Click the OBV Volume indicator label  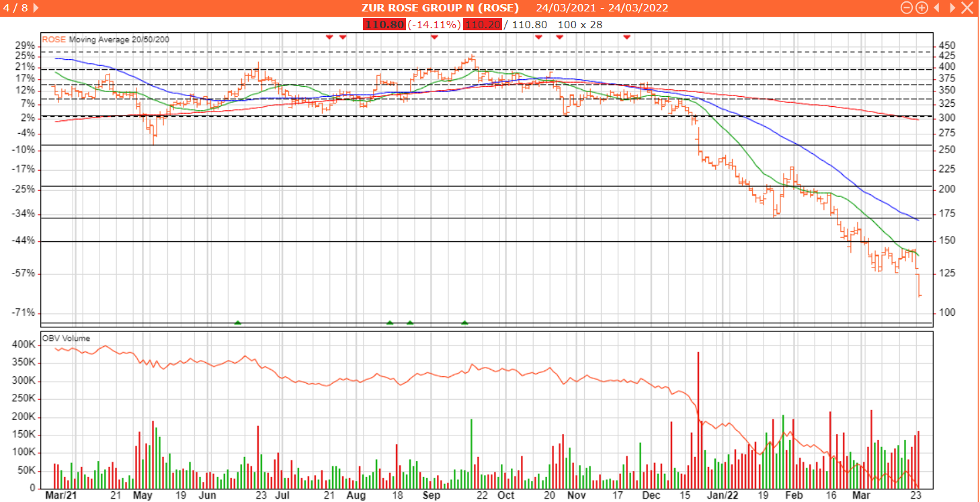tap(66, 338)
